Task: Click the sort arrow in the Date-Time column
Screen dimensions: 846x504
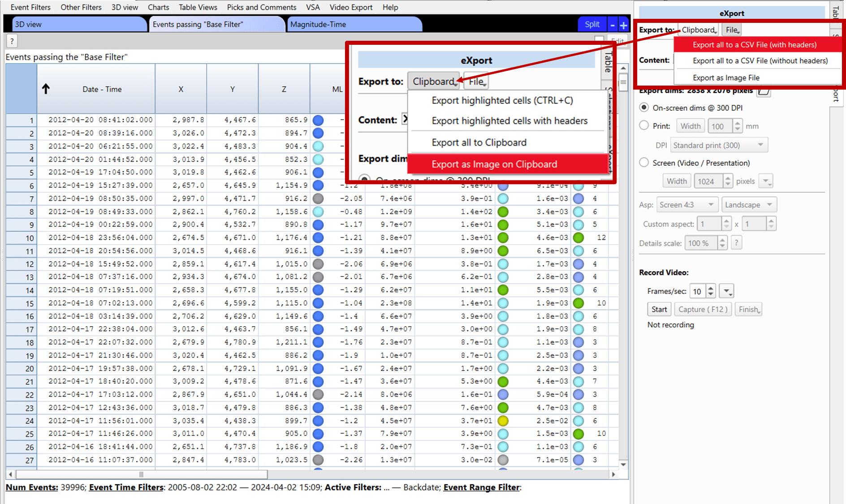Action: pos(46,89)
